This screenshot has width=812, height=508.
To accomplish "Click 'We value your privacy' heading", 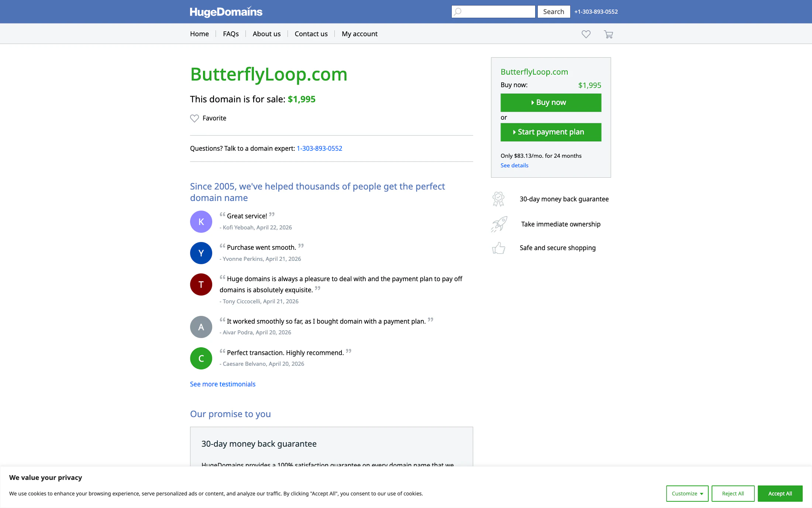I will pyautogui.click(x=45, y=478).
